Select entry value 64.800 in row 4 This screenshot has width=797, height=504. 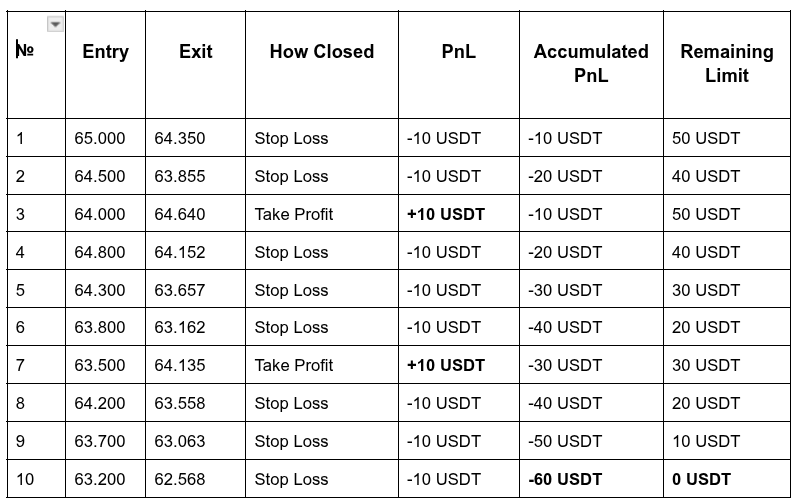coord(100,252)
